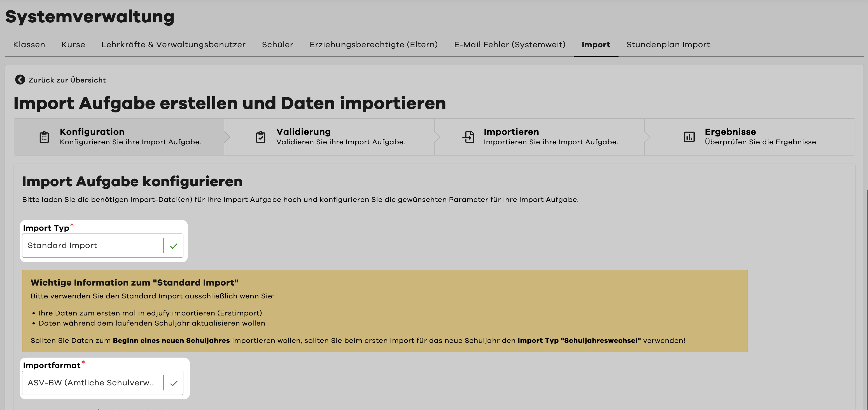868x410 pixels.
Task: Click green checkmark in Import Typ field
Action: pyautogui.click(x=174, y=246)
